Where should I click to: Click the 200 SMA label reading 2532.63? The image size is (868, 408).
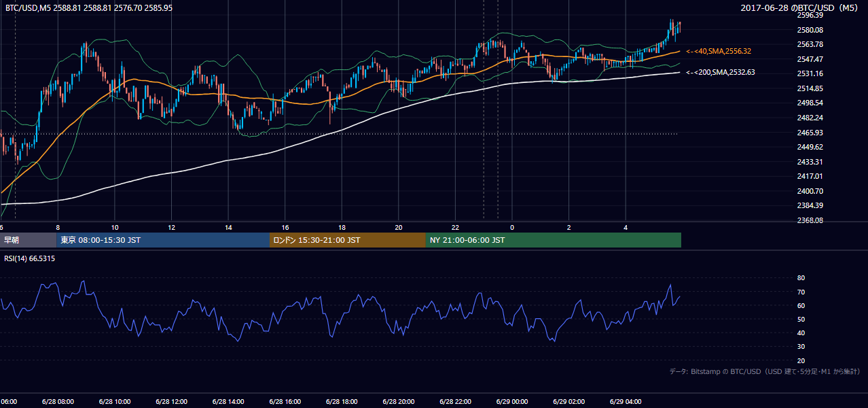pyautogui.click(x=721, y=72)
